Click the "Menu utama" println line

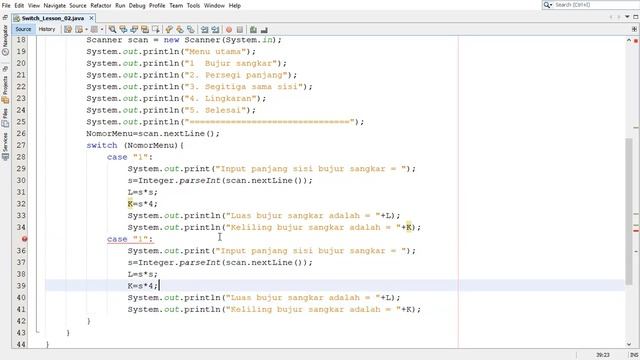point(171,51)
